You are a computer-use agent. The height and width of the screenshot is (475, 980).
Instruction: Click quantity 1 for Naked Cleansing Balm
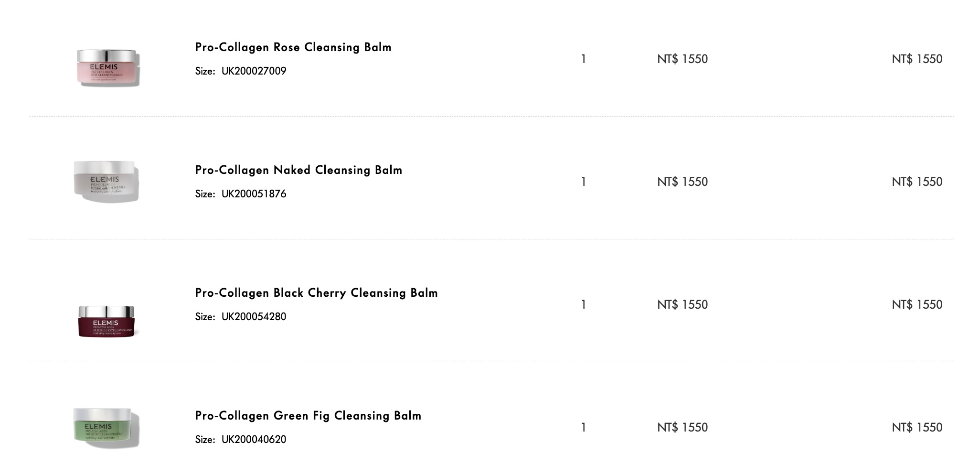click(x=583, y=182)
